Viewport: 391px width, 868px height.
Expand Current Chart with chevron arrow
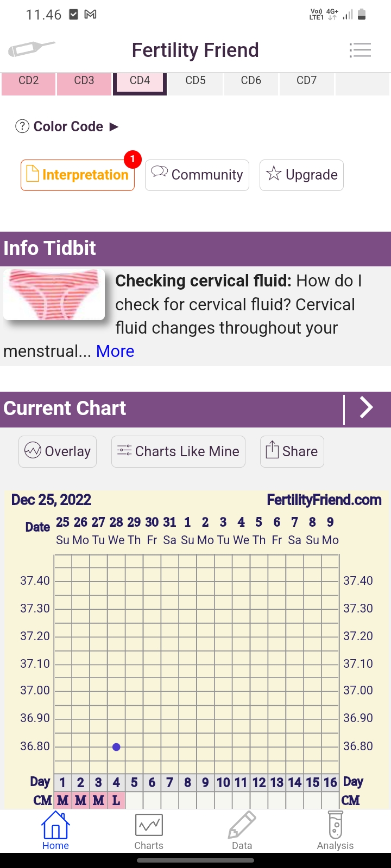(367, 408)
